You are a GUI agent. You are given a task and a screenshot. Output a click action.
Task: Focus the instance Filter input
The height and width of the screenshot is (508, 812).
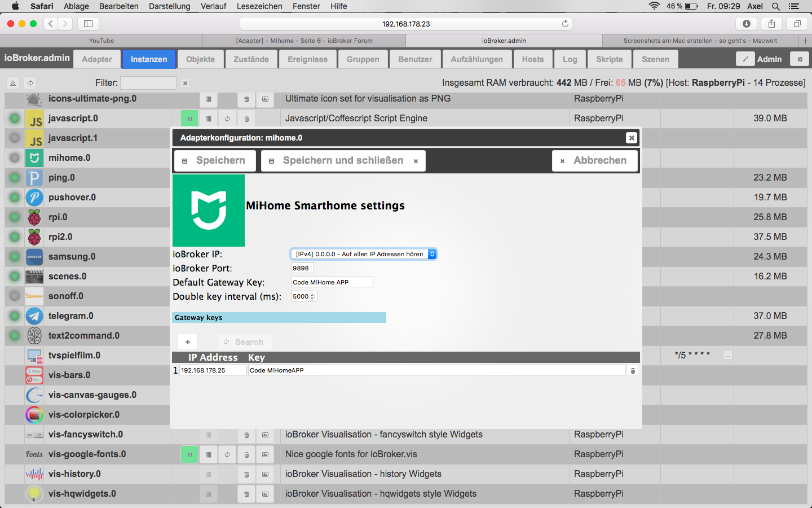(148, 83)
